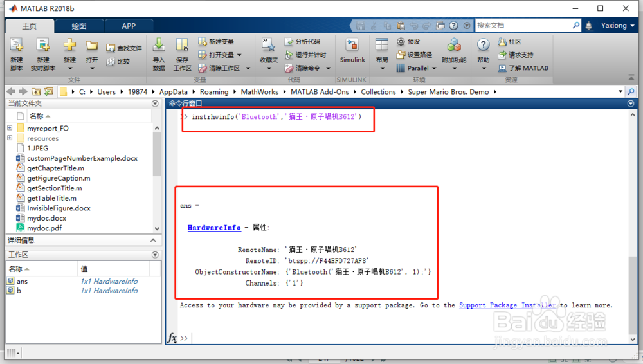643x364 pixels.
Task: Open the 打开变量 dropdown arrow
Action: (239, 55)
